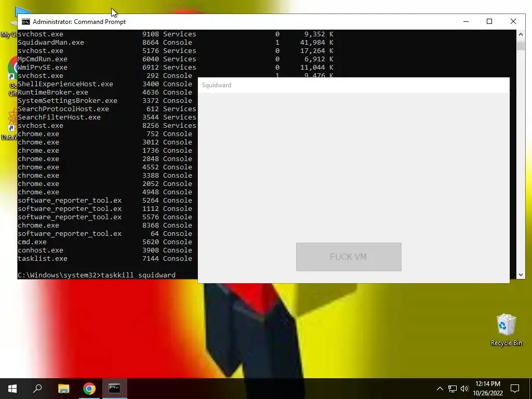This screenshot has height=399, width=532.
Task: Click memory value 41,984 K
Action: [x=317, y=43]
